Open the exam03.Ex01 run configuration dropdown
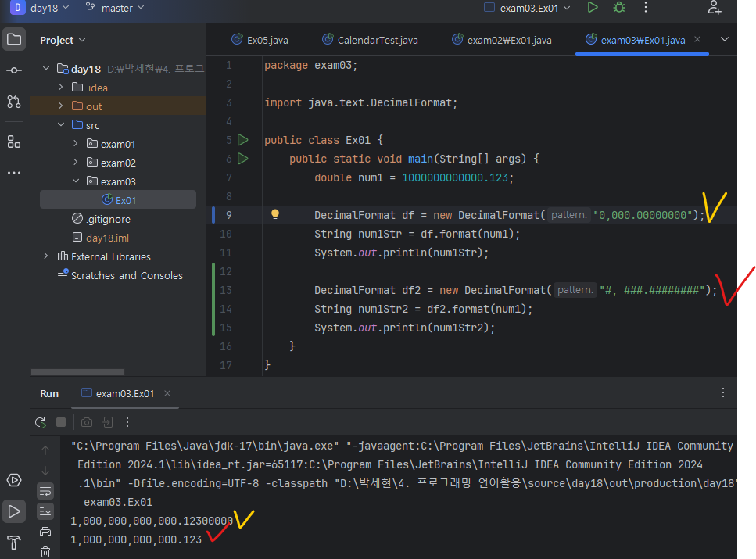Viewport: 756px width, 559px height. point(528,8)
